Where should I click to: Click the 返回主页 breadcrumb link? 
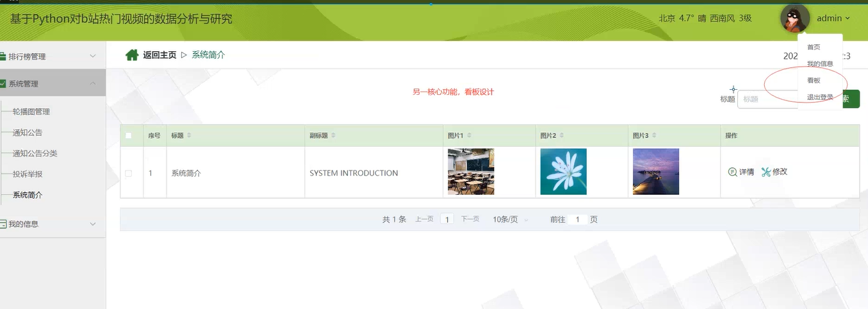point(160,55)
